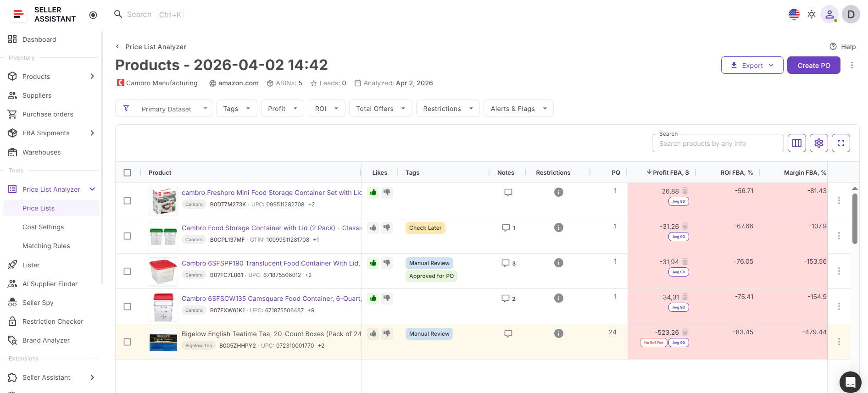Open the US flag marketplace selector
This screenshot has width=868, height=393.
click(x=794, y=15)
